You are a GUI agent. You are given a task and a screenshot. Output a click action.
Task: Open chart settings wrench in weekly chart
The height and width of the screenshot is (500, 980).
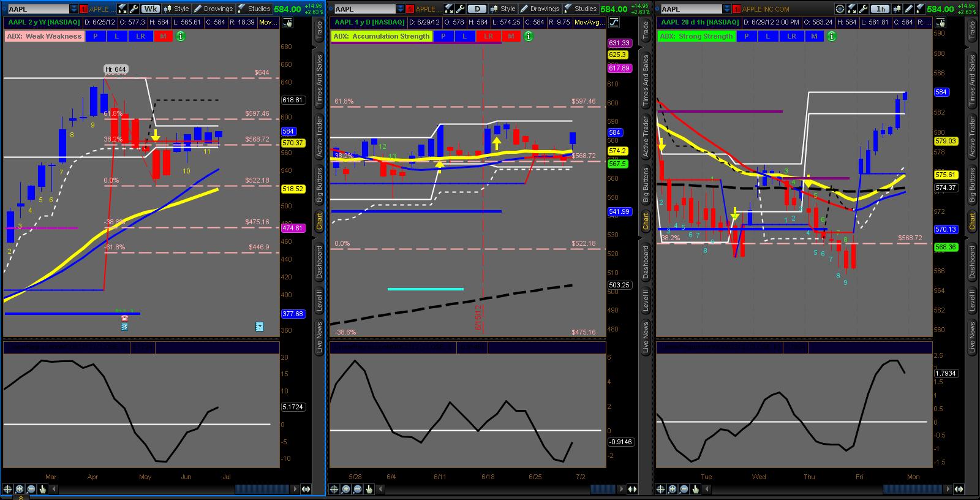[133, 9]
